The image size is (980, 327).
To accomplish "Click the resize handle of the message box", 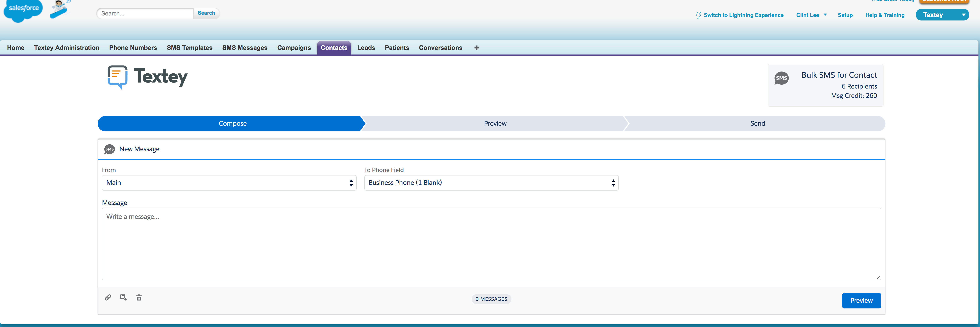I will (878, 278).
